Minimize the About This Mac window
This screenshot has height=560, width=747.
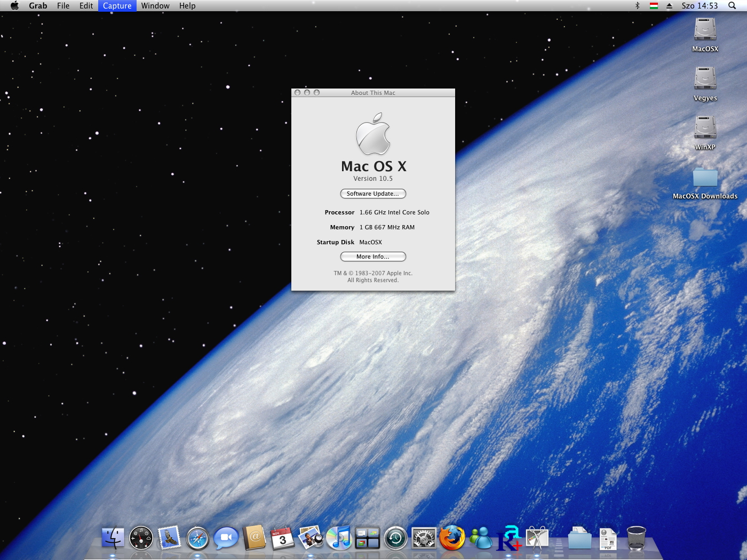(x=307, y=92)
